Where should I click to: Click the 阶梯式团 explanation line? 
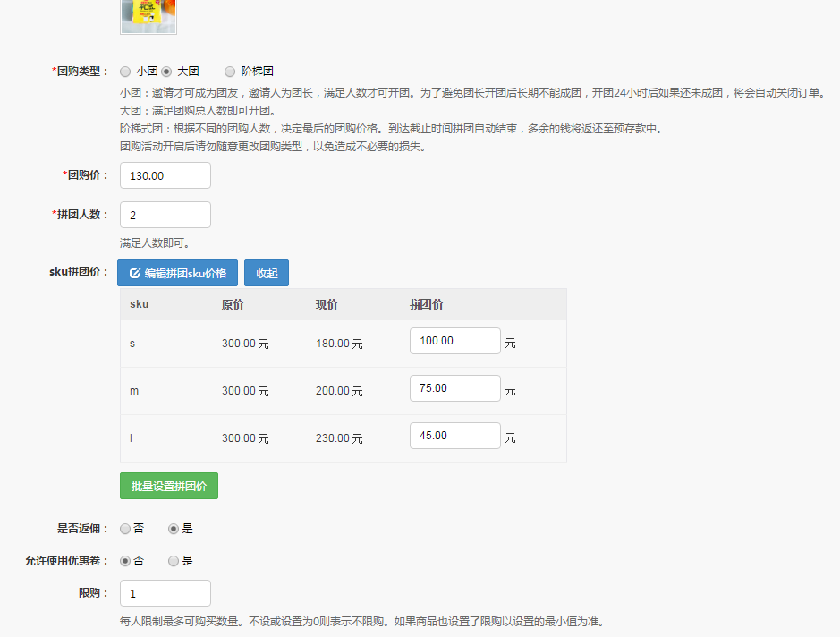click(392, 129)
